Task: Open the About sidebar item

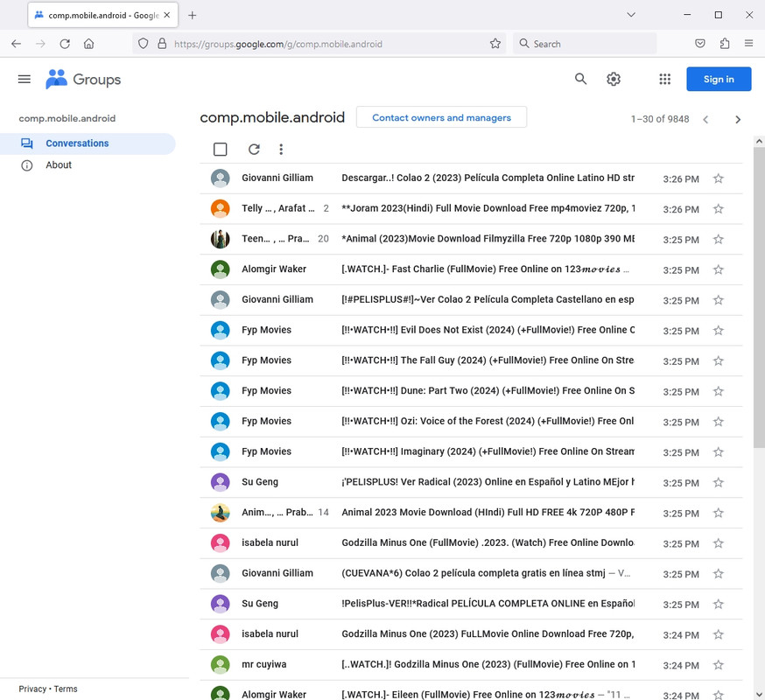Action: [x=59, y=164]
